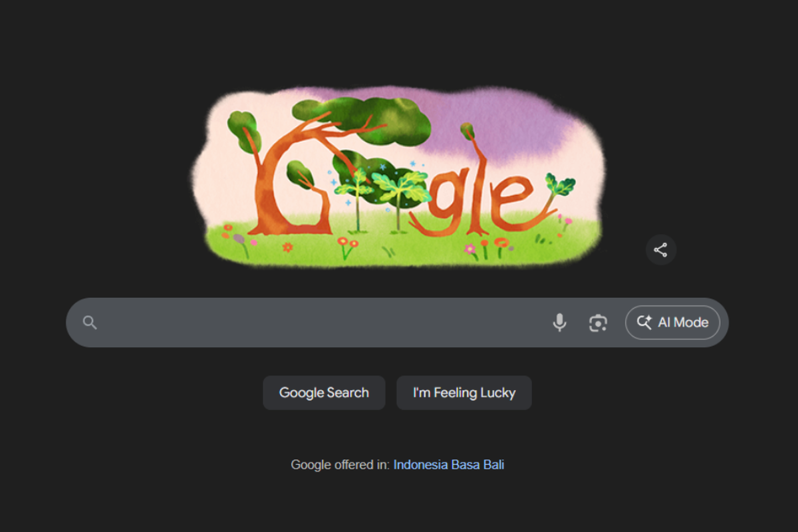
Task: Switch language to Indonesia
Action: 421,465
